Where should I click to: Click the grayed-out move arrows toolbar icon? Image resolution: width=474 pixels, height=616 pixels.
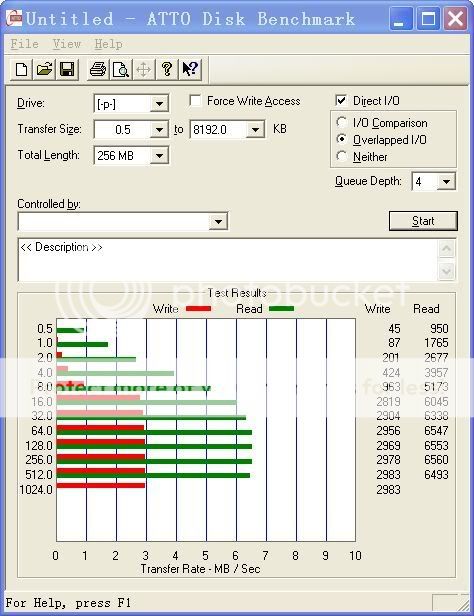click(144, 70)
